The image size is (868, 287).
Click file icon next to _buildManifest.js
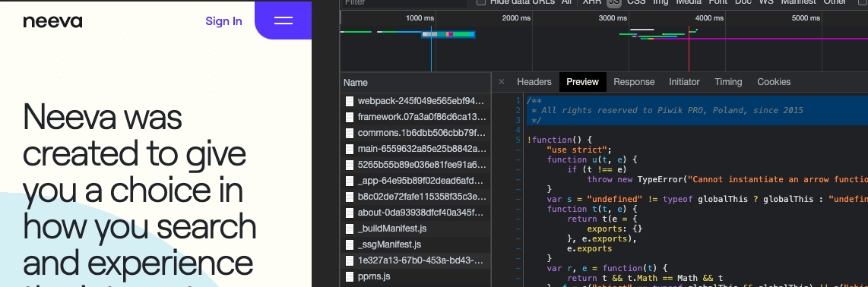coord(350,229)
